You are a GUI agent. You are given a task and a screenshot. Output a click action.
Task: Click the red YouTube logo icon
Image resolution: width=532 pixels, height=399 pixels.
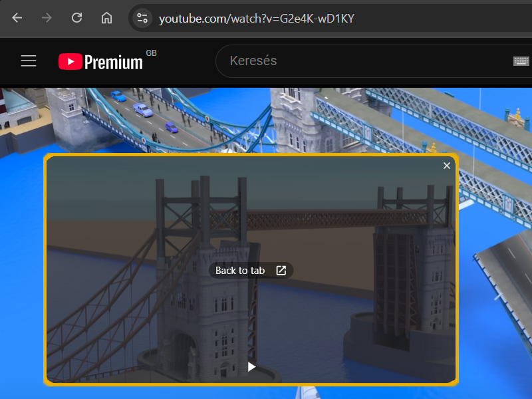click(x=69, y=62)
